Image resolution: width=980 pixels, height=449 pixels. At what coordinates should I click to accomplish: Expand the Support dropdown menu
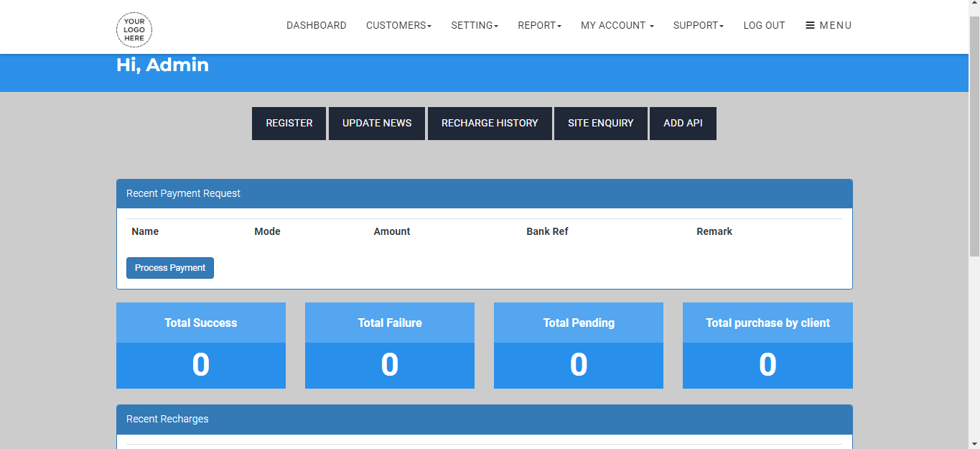coord(698,25)
